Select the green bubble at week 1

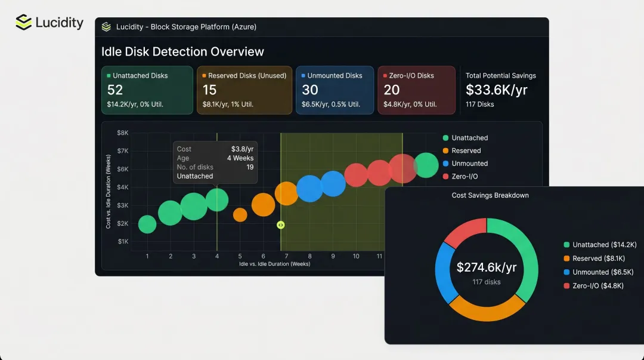point(147,224)
